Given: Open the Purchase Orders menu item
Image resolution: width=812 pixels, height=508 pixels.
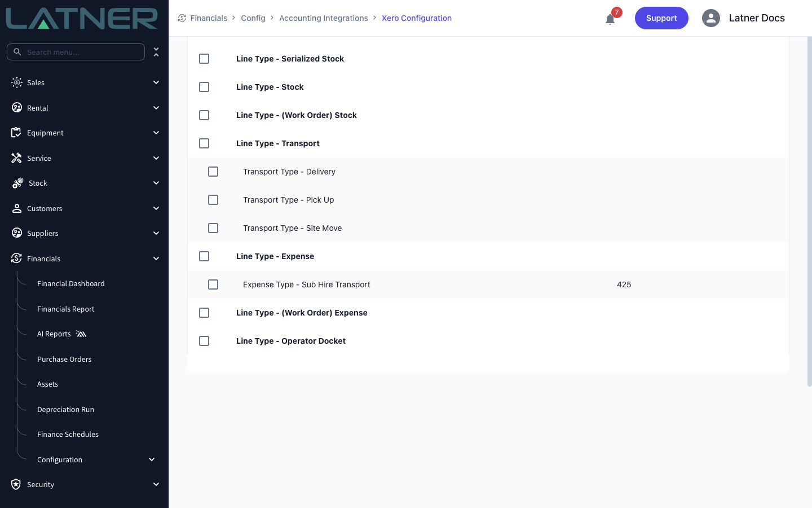Looking at the screenshot, I should coord(64,360).
